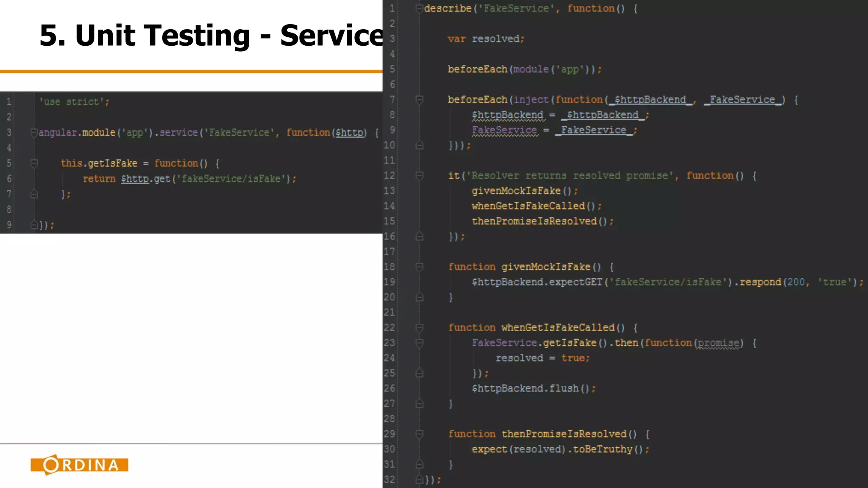Screen dimensions: 868x488
Task: Collapse function givenMockIsFake fold on line 18
Action: click(x=419, y=267)
